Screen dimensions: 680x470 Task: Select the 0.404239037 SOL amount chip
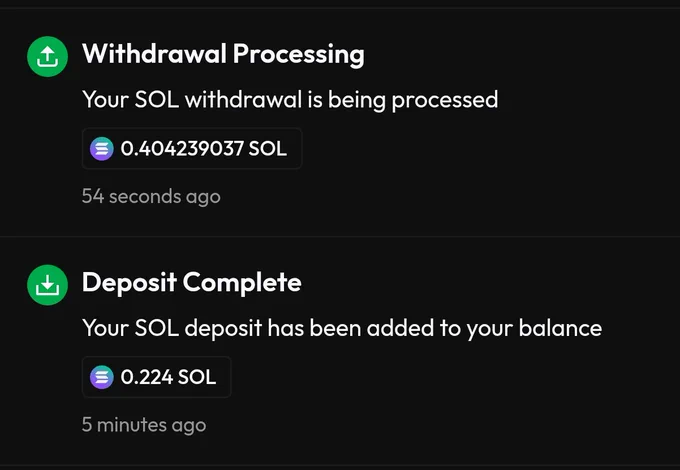192,148
